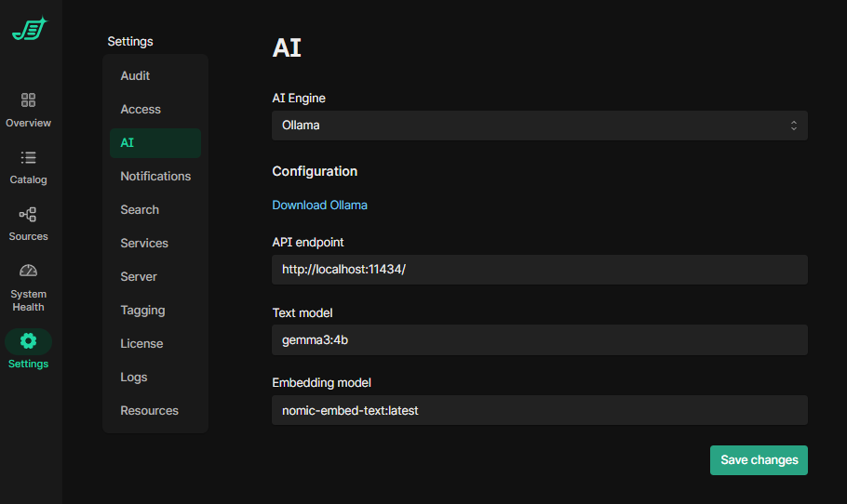The width and height of the screenshot is (847, 504).
Task: Expand the AI Engine dropdown
Action: (x=539, y=126)
